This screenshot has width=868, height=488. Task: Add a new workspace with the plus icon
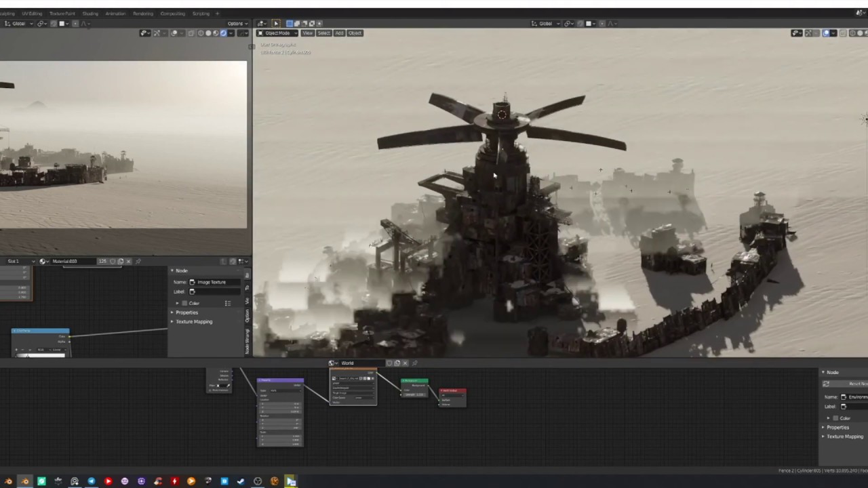tap(217, 14)
